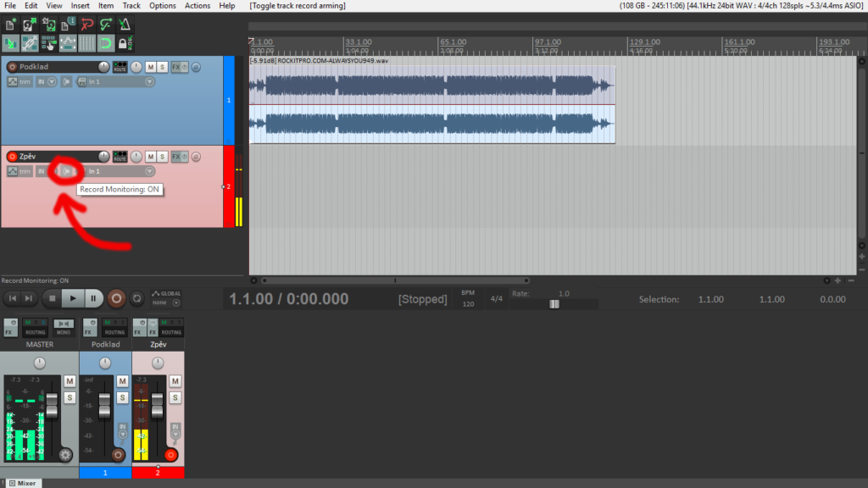Solo the Zpěv track

[x=162, y=157]
